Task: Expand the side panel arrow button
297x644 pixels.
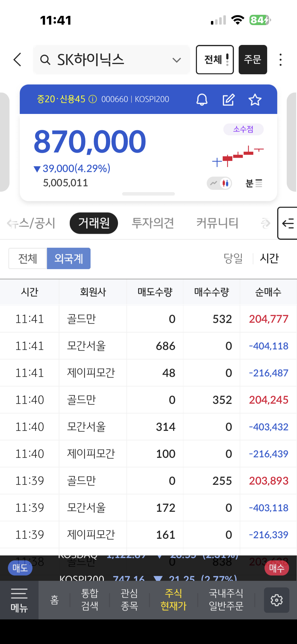Action: (x=288, y=223)
